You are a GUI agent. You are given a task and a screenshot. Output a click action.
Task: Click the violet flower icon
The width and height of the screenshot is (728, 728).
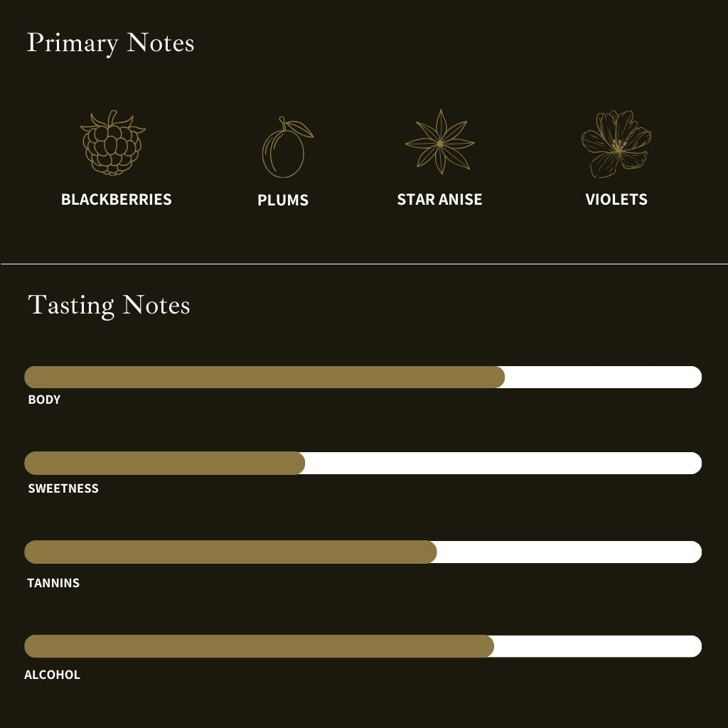pos(616,144)
